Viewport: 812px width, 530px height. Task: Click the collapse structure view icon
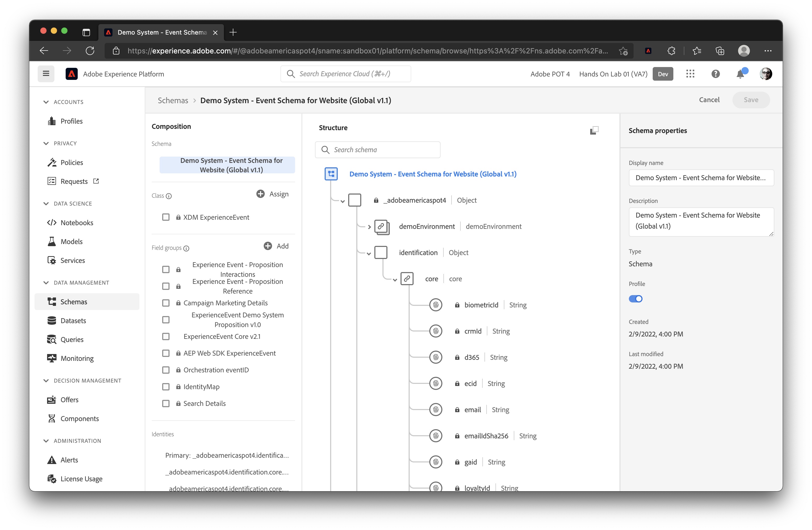[x=594, y=130]
